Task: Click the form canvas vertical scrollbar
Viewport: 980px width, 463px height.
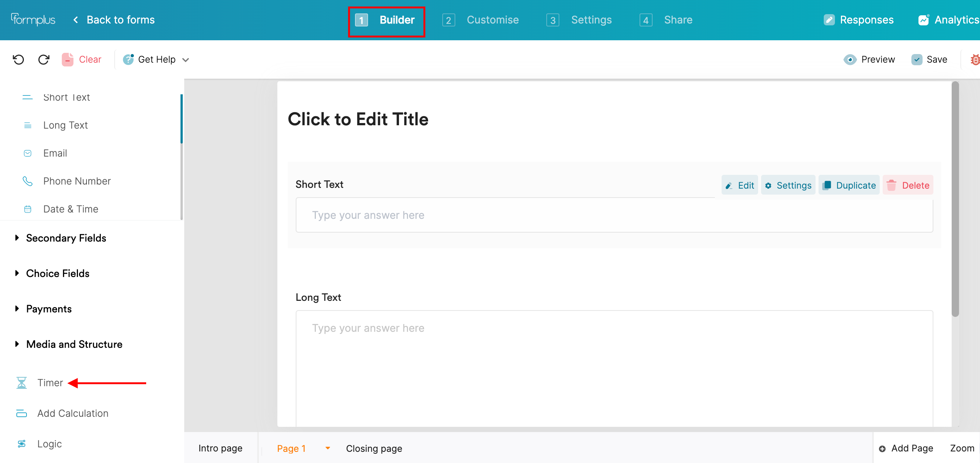Action: 955,199
